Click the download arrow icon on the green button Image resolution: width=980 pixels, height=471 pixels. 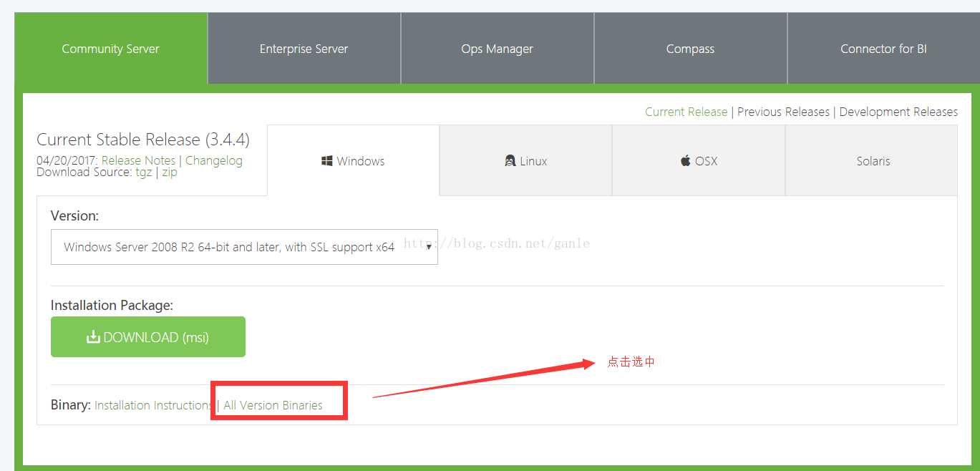click(93, 337)
